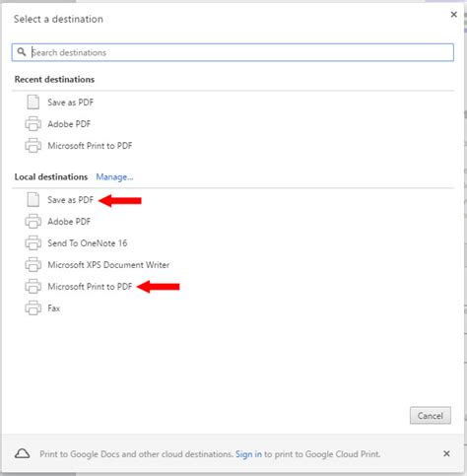This screenshot has height=476, width=467.
Task: Click the printer icon for recent Microsoft Print to PDF
Action: [x=33, y=146]
